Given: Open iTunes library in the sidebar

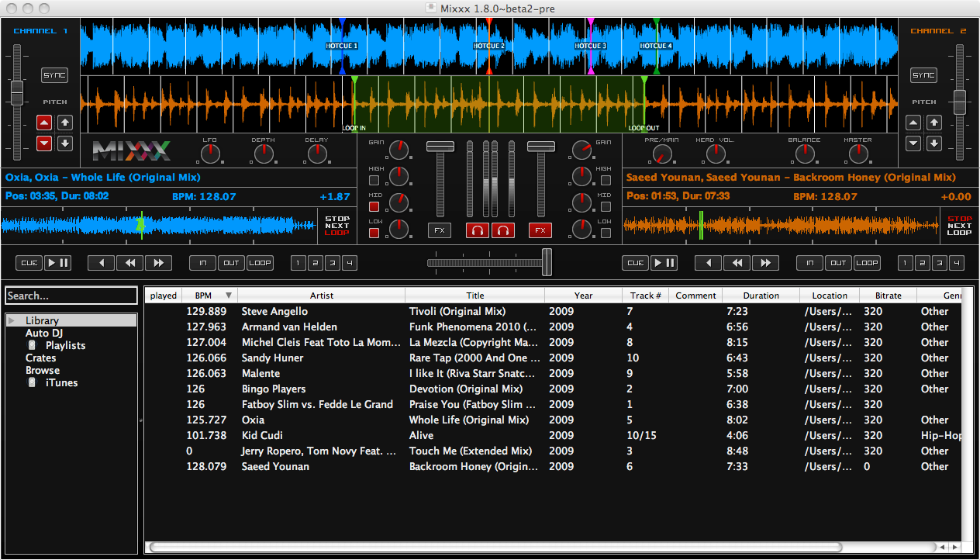Looking at the screenshot, I should click(x=62, y=382).
